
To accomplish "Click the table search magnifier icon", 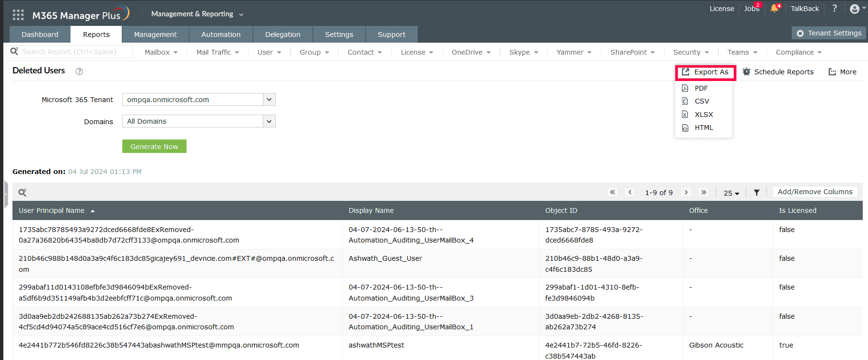I will pos(23,193).
